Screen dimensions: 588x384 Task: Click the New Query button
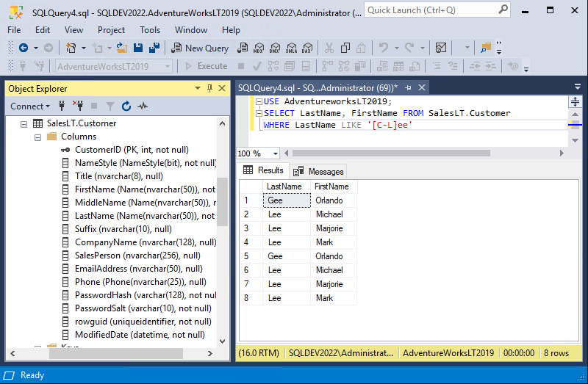coord(200,48)
